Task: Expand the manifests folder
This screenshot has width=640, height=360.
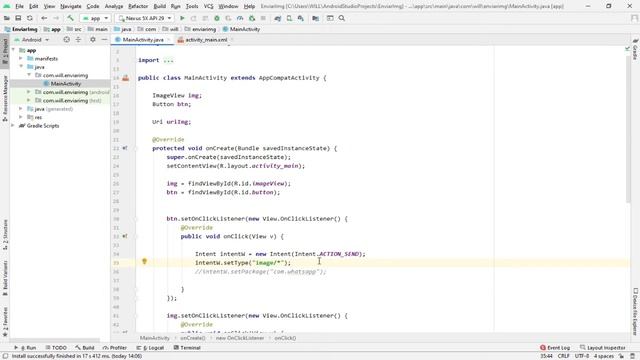Action: [21, 59]
